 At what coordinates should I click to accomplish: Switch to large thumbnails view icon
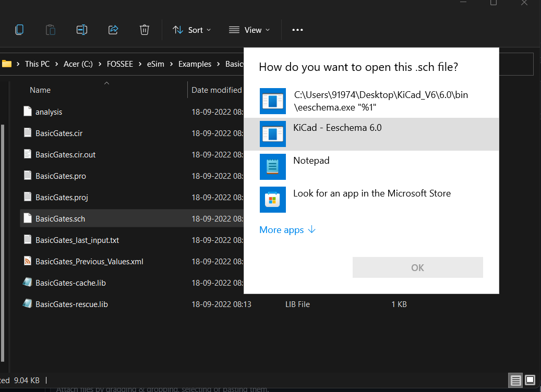click(x=530, y=381)
